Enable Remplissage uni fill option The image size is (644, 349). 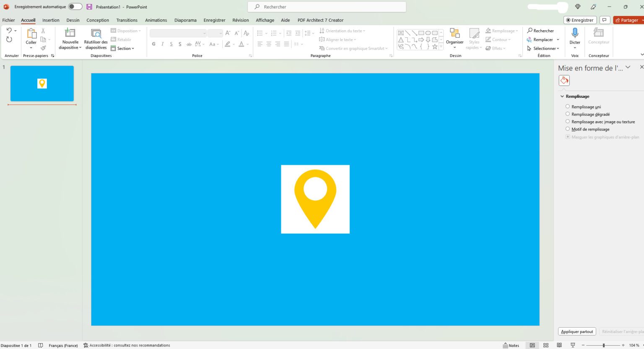[x=568, y=106]
